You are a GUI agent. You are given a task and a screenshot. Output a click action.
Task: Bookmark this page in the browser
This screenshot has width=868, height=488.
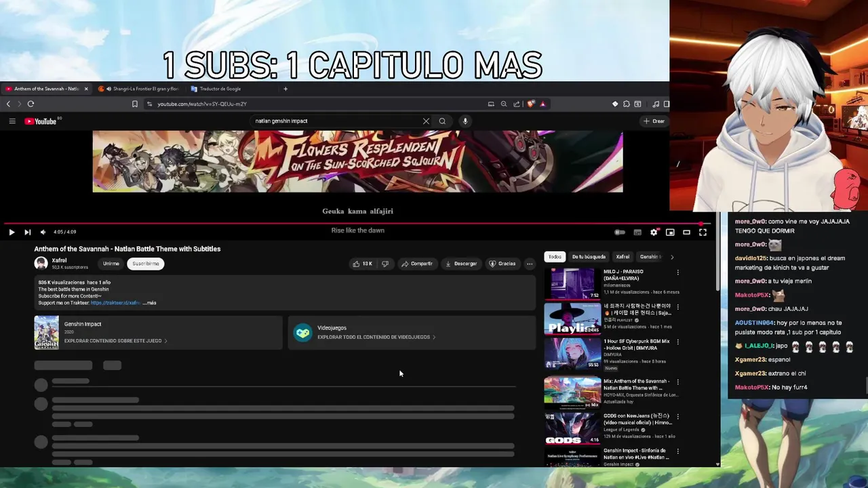[134, 104]
